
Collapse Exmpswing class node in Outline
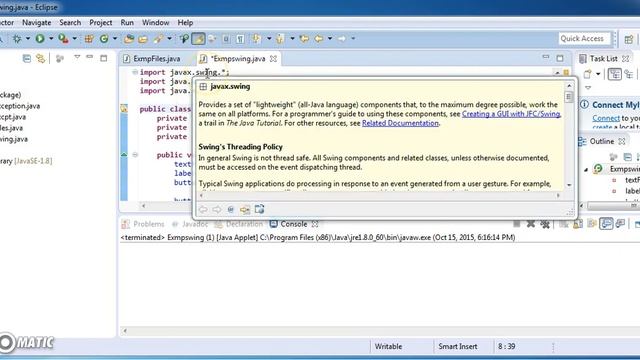point(586,169)
